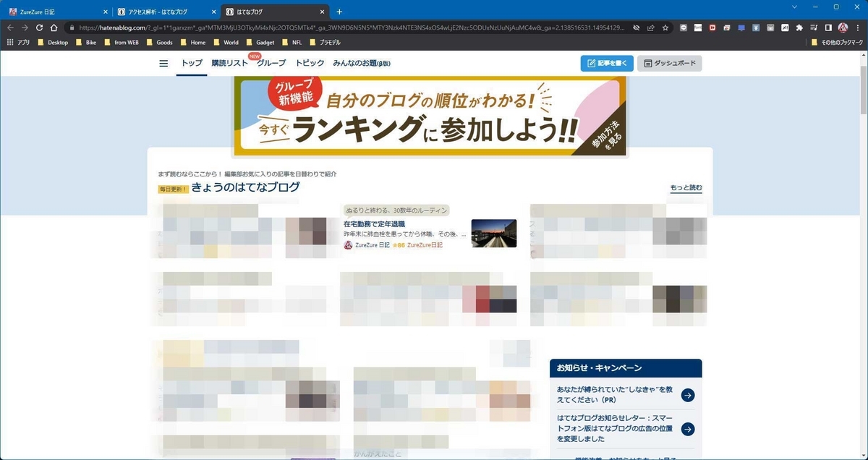Viewport: 868px width, 460px height.
Task: Open スマートフォン版はてなブログの広告 announcement
Action: coord(616,428)
